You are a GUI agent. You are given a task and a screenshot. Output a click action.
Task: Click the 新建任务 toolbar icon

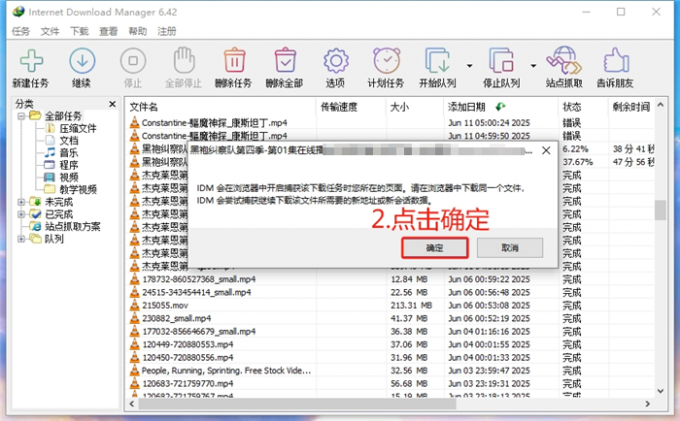pyautogui.click(x=31, y=61)
